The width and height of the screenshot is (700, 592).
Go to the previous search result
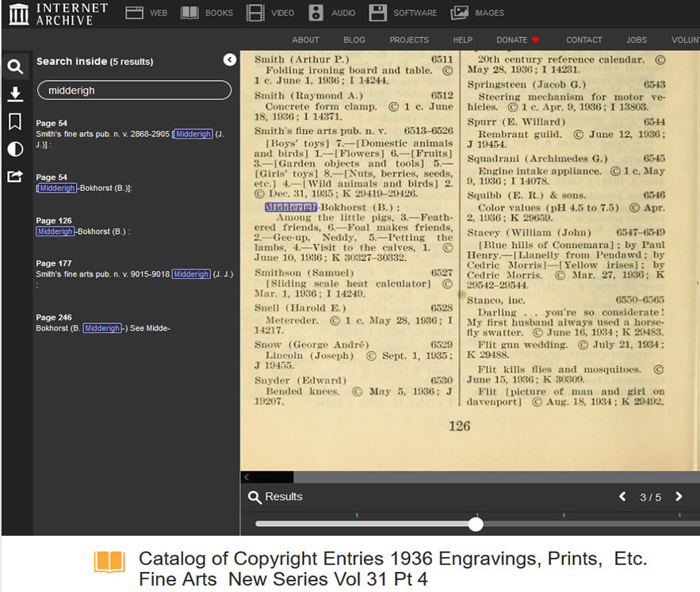[x=622, y=497]
